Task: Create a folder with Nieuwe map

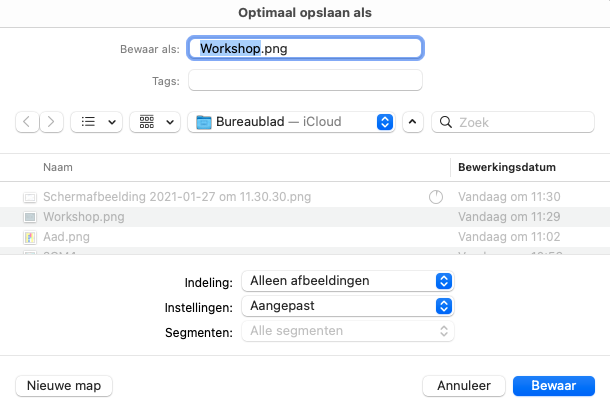Action: [x=65, y=385]
